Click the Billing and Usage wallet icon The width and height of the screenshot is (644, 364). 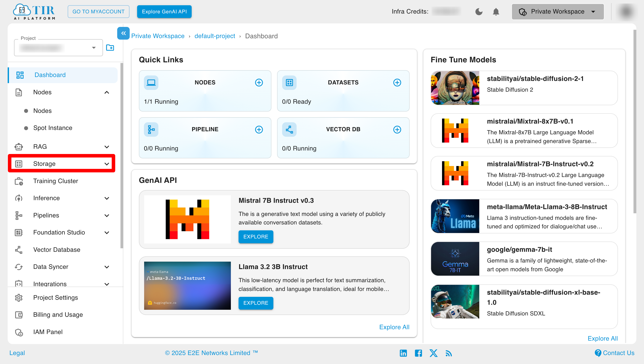coord(19,315)
